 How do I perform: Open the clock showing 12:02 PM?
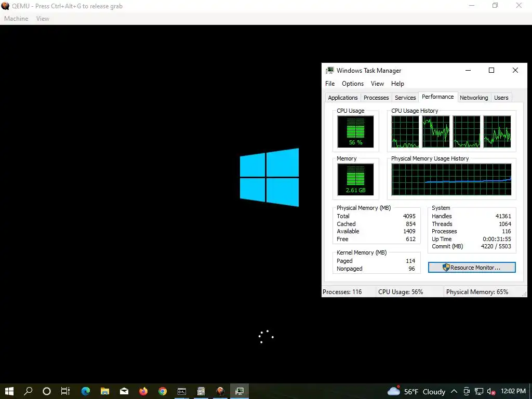[513, 391]
